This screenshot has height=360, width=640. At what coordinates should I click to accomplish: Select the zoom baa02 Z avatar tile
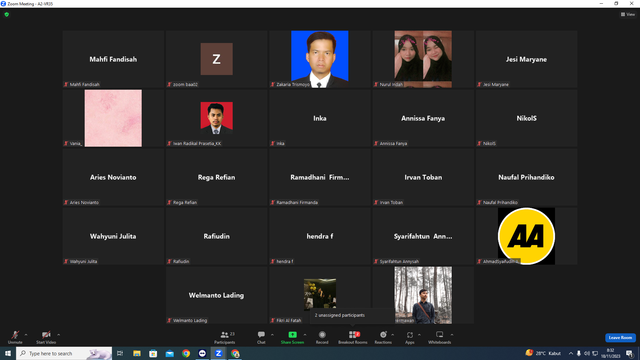coord(216,59)
